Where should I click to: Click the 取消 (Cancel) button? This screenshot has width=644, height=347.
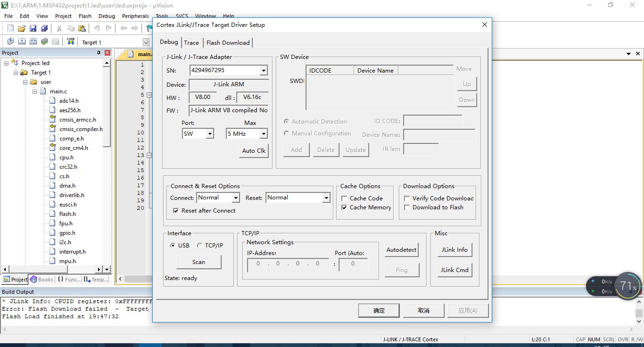coord(423,311)
